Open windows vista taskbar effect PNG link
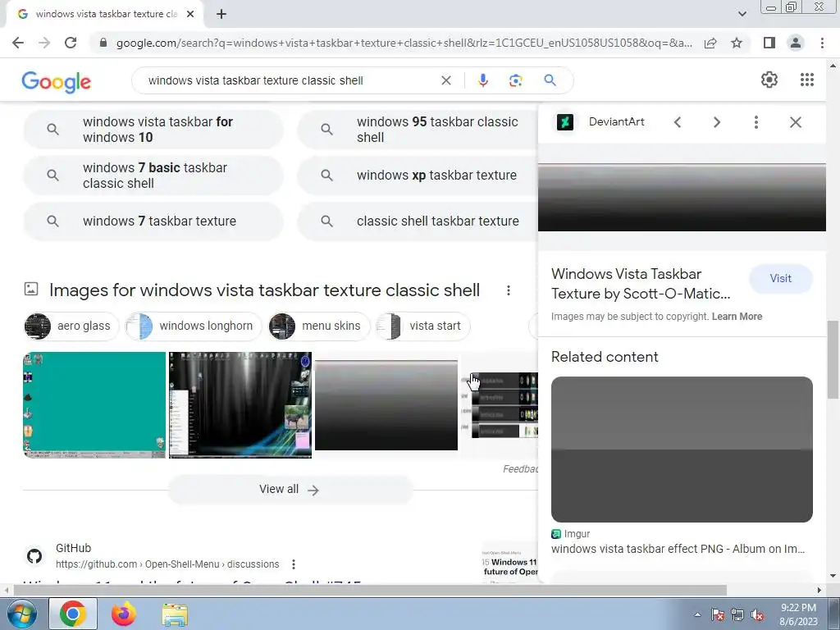 678,549
